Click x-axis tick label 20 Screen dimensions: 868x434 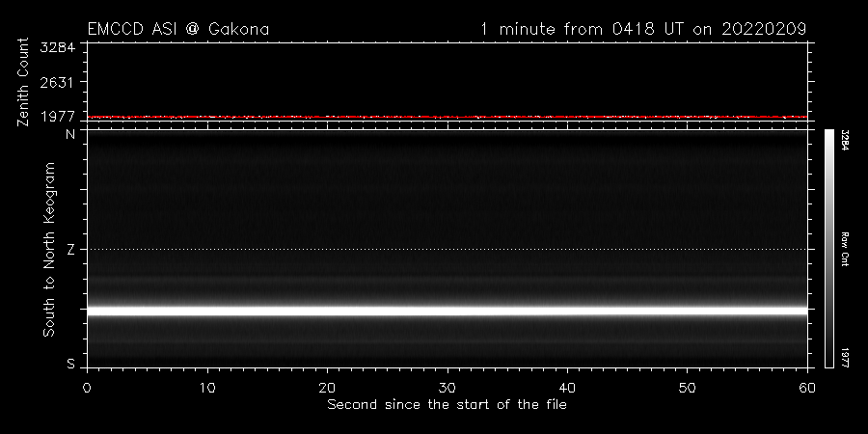pos(327,388)
